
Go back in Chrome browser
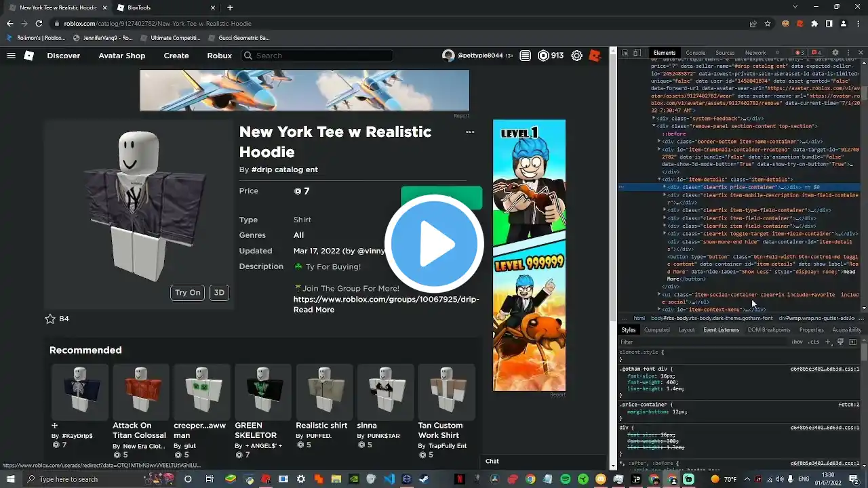(9, 24)
